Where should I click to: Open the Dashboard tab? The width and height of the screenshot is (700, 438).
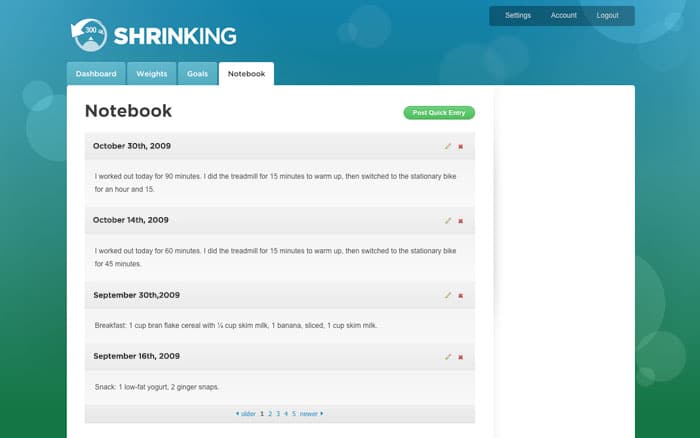(96, 74)
